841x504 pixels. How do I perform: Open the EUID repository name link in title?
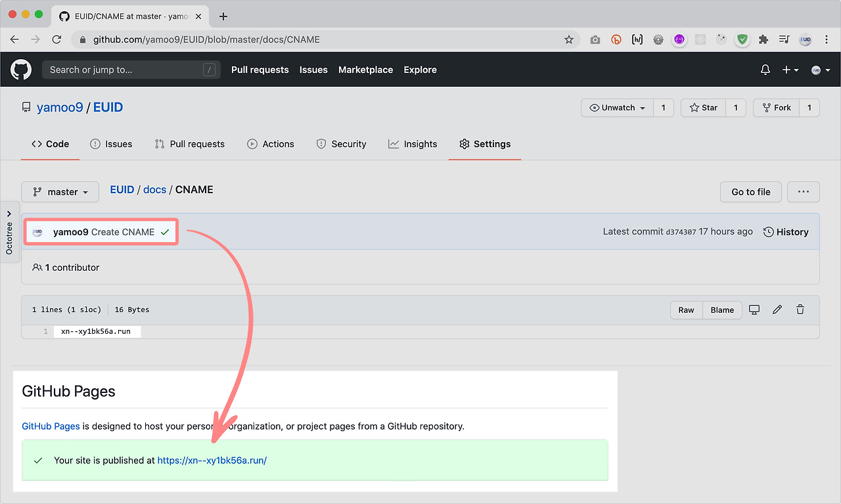pyautogui.click(x=108, y=108)
